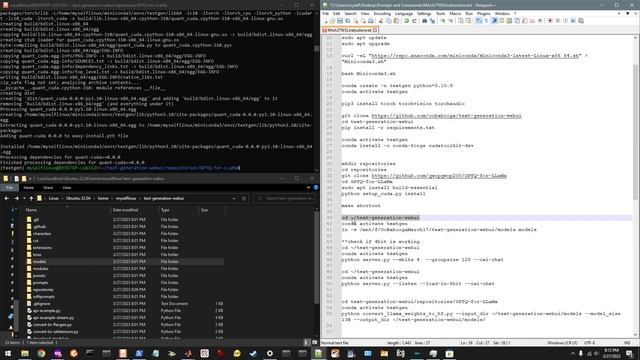Viewport: 640px width, 360px height.
Task: Click the Document List panel icon
Action: (516, 20)
